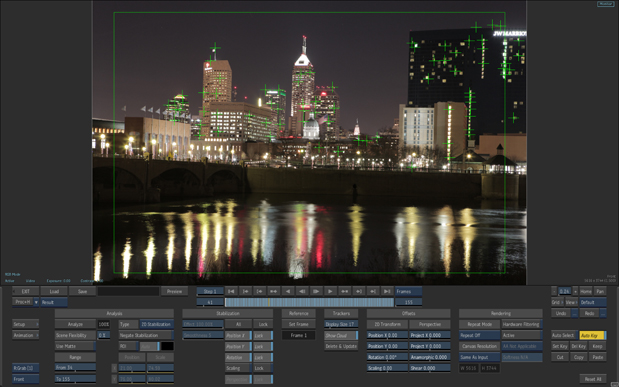Toggle the ROI button

[128, 346]
